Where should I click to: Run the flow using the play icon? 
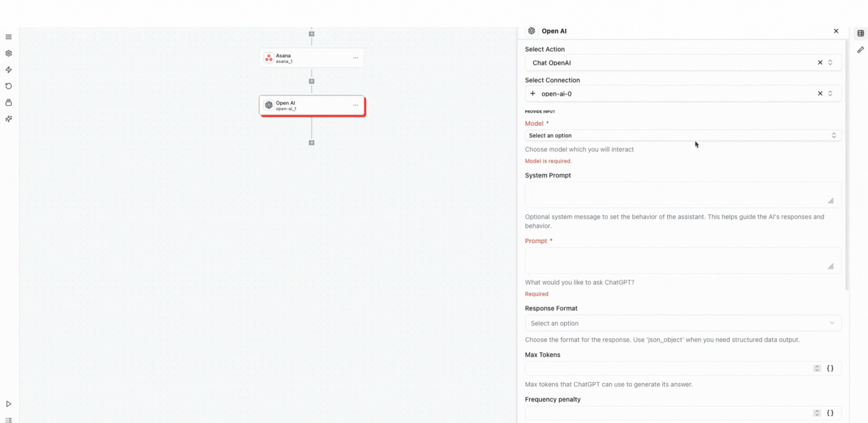tap(9, 403)
